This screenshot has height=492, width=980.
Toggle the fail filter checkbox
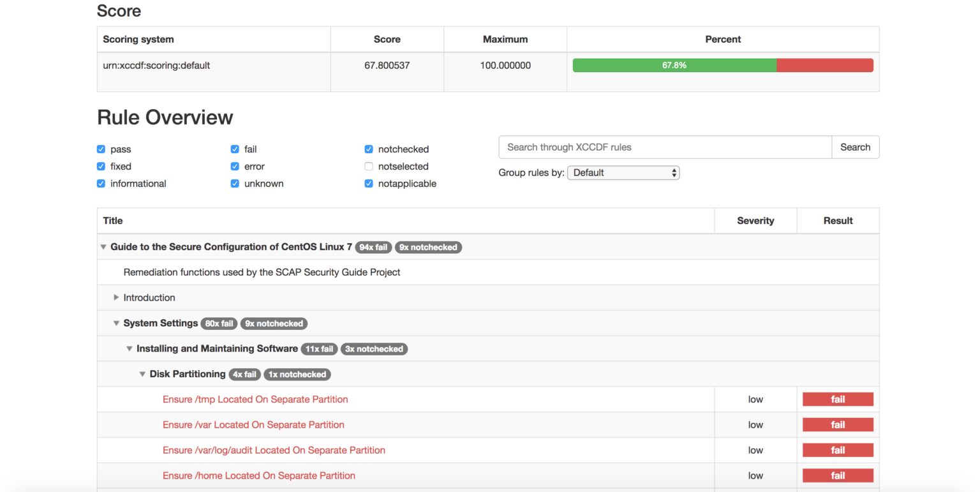[235, 149]
